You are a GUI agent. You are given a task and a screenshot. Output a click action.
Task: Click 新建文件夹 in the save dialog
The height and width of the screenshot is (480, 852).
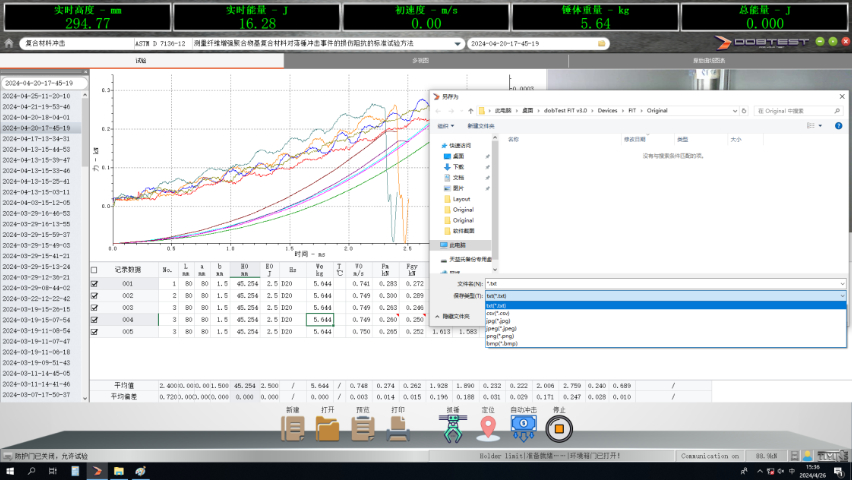(x=481, y=126)
